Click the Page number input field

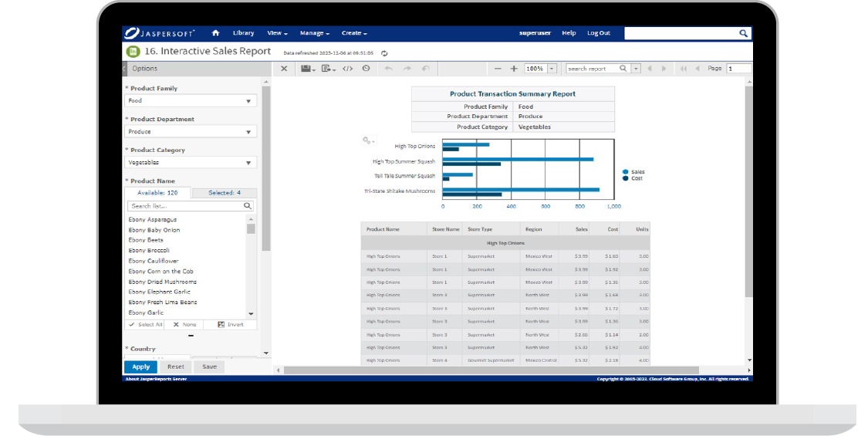pyautogui.click(x=738, y=69)
